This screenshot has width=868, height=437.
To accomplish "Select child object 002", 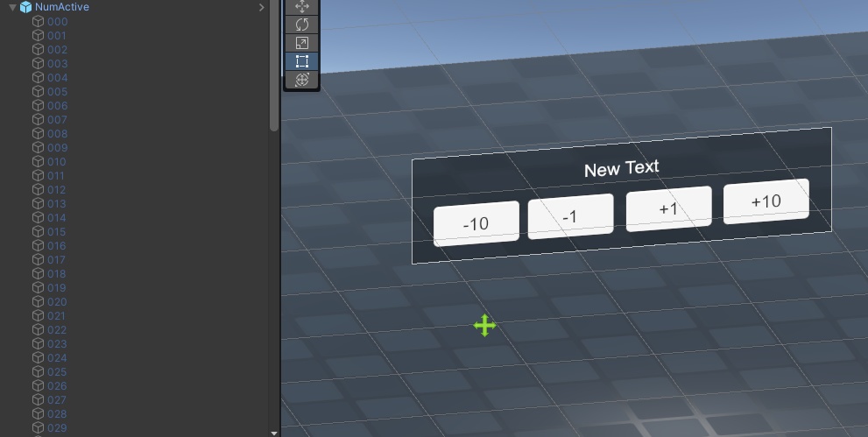I will tap(58, 50).
